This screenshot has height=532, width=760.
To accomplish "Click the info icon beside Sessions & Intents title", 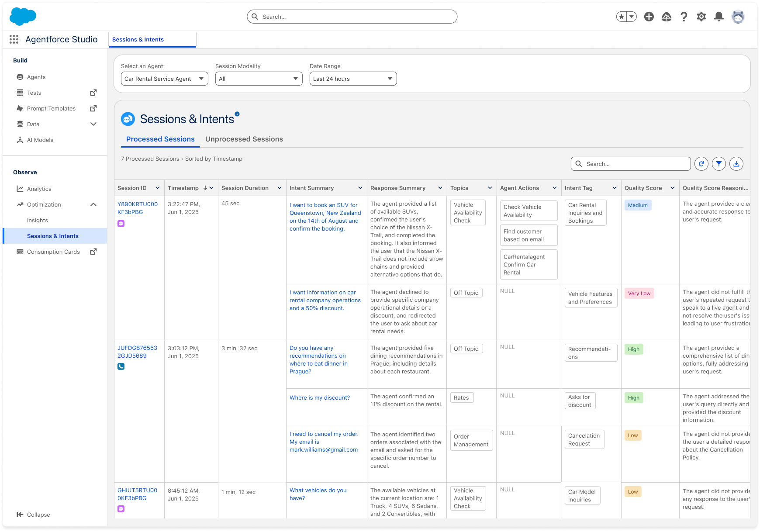I will pyautogui.click(x=237, y=114).
